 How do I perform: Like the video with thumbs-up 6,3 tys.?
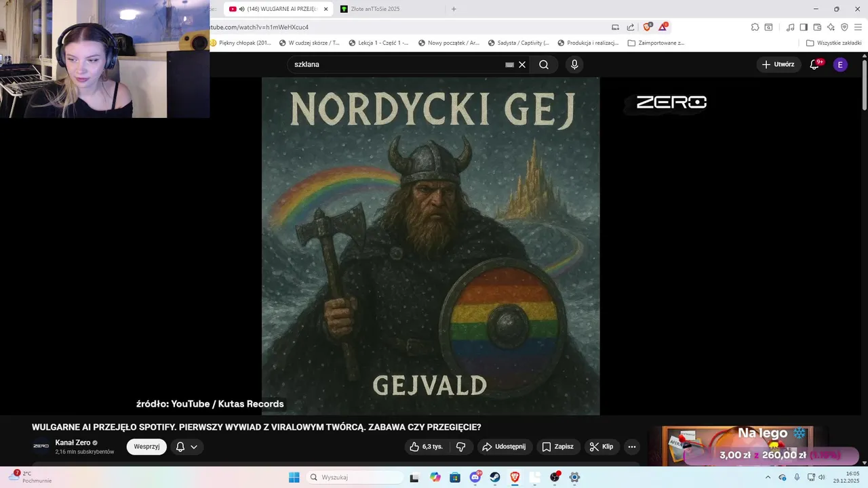tap(426, 447)
